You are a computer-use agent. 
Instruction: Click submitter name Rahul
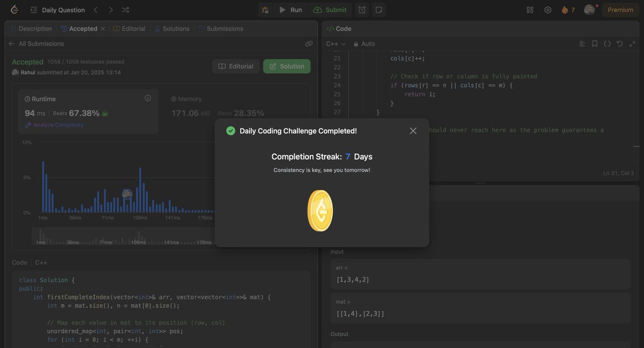tap(27, 72)
